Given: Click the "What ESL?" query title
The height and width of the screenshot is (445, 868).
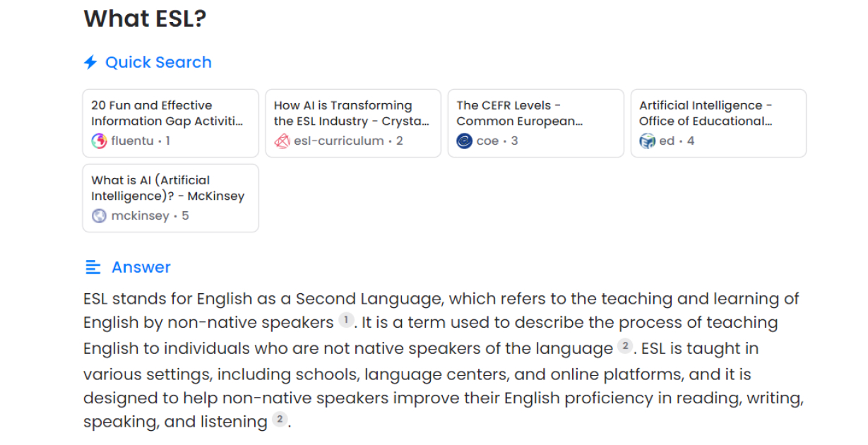Looking at the screenshot, I should pos(145,18).
